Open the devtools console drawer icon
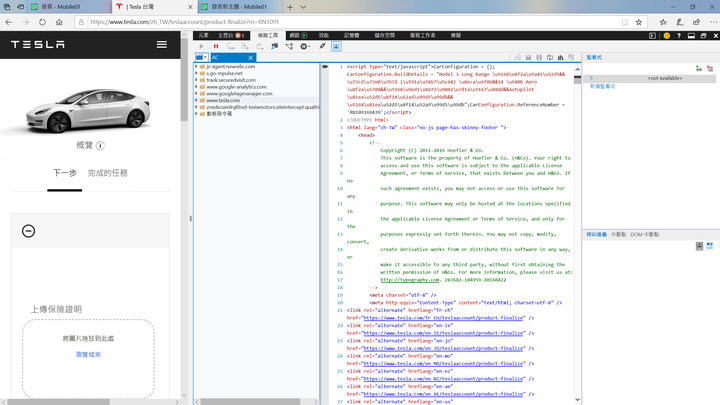Screen dimensions: 720x405 [x=652, y=35]
